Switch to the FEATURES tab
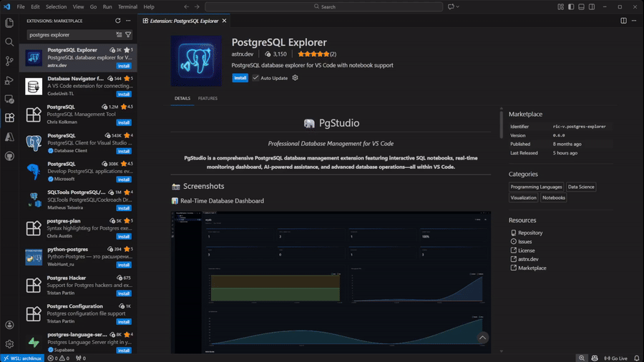This screenshot has width=644, height=362. pos(208,99)
